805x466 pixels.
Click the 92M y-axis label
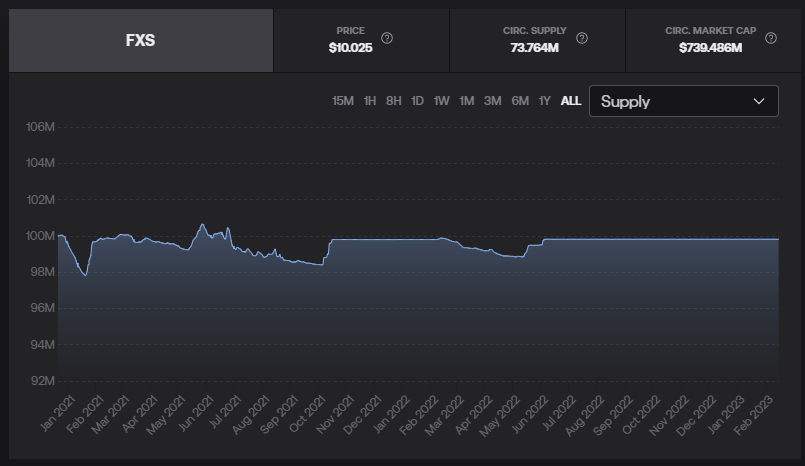pyautogui.click(x=43, y=381)
